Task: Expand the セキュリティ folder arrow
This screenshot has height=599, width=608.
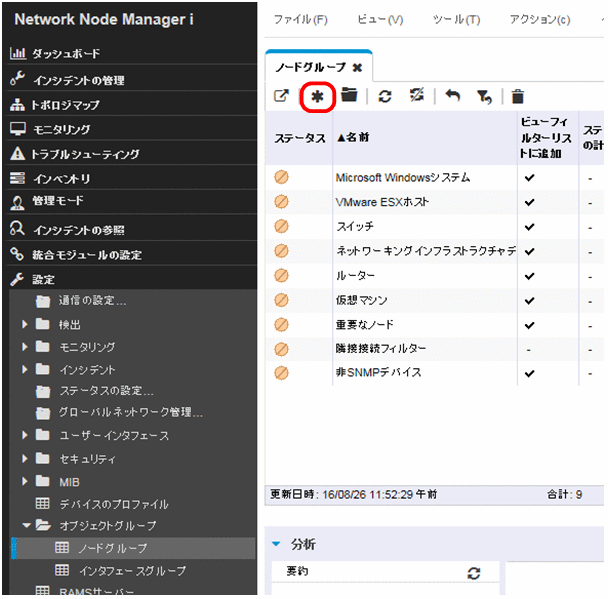Action: coord(24,459)
